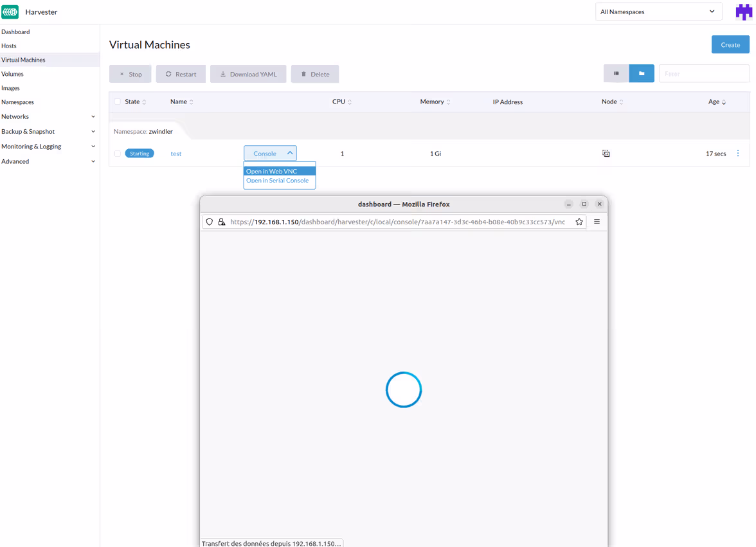Click the node copy icon for test VM

pos(606,154)
